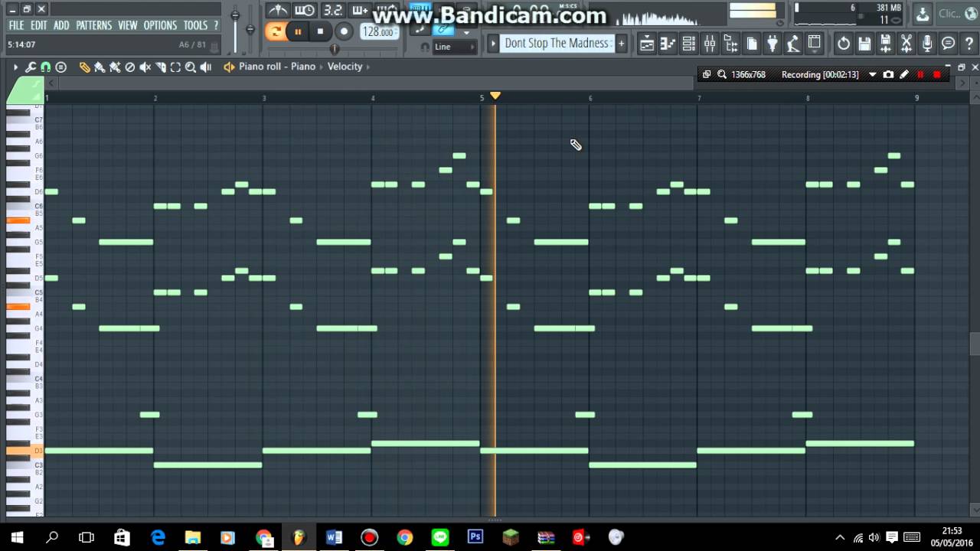Adjust the master volume slider
The width and height of the screenshot is (980, 551).
(x=235, y=17)
